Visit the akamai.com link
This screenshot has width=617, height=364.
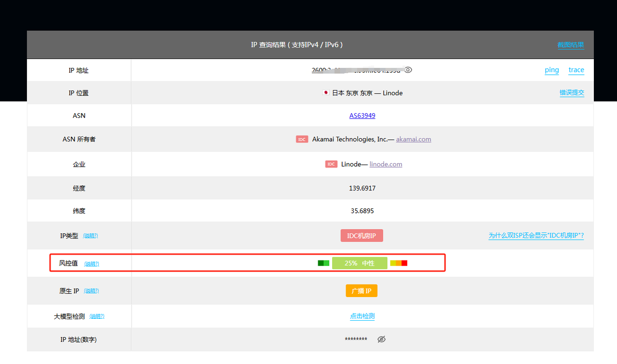414,139
